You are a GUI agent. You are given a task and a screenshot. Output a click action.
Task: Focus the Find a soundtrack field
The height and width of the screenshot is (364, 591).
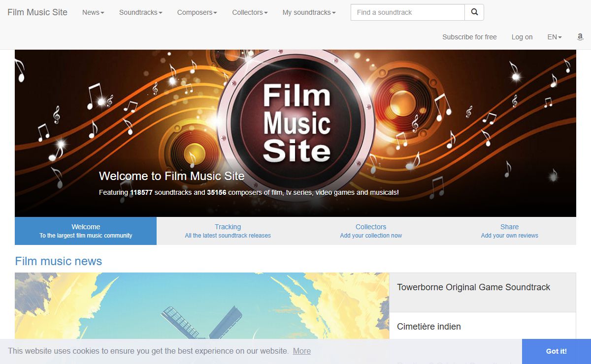[x=408, y=12]
